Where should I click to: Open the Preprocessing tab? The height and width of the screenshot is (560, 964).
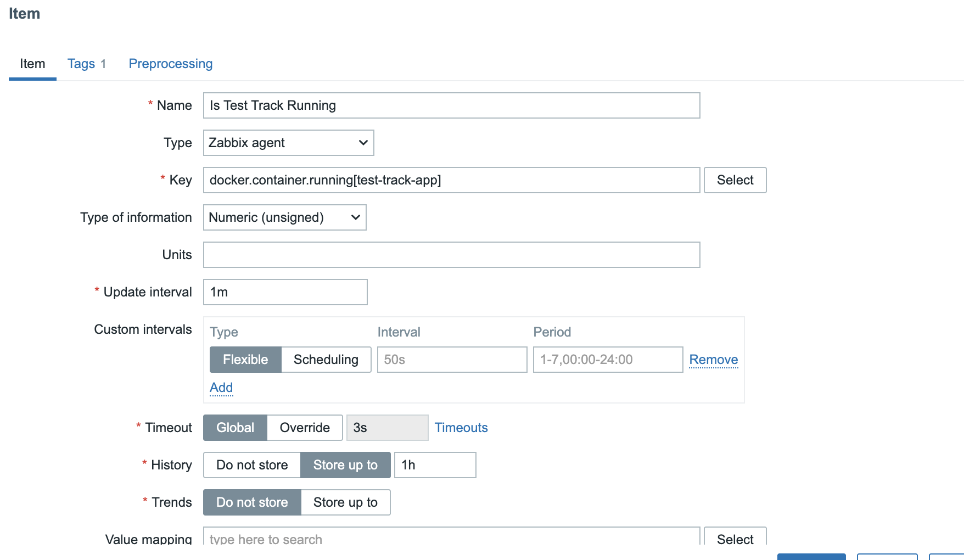[x=170, y=64]
